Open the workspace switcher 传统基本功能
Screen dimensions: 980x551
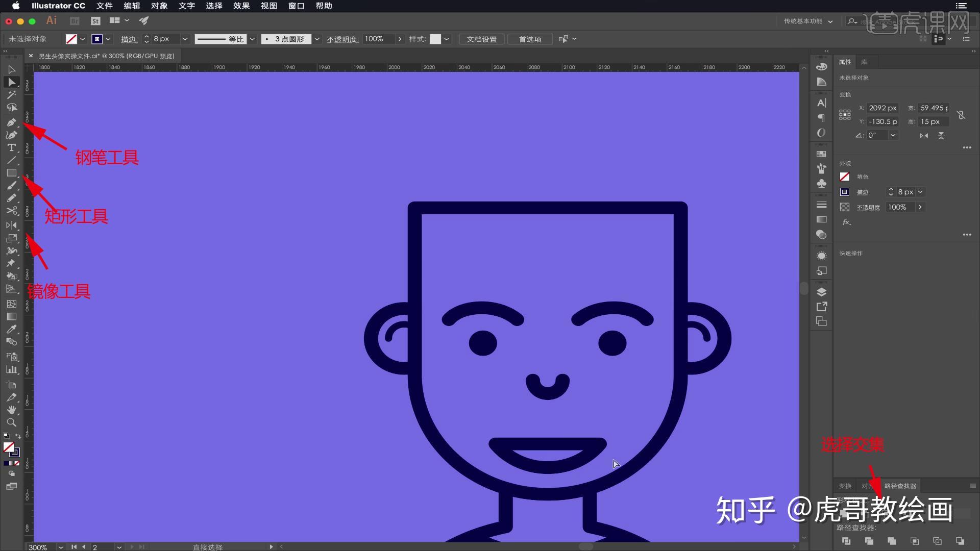[808, 21]
